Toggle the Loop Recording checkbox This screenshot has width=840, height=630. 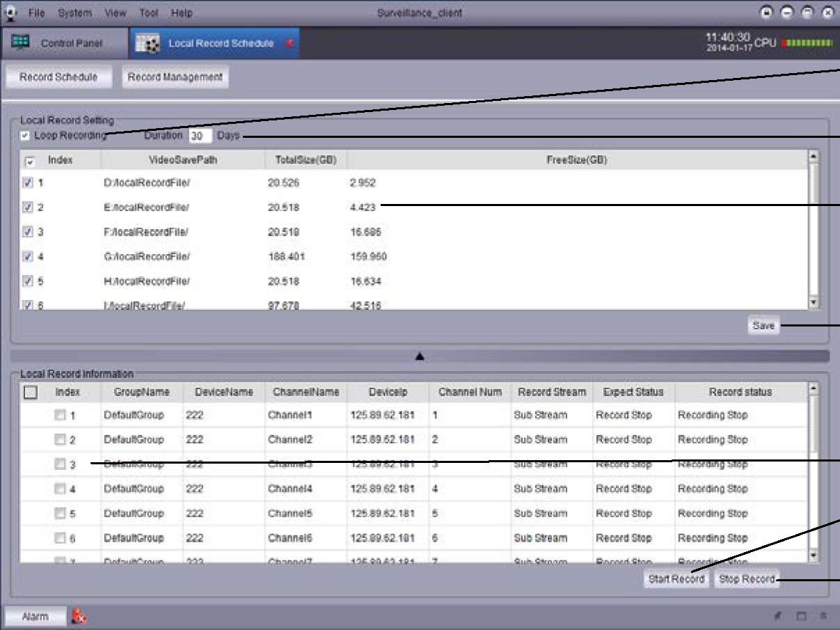pyautogui.click(x=26, y=136)
